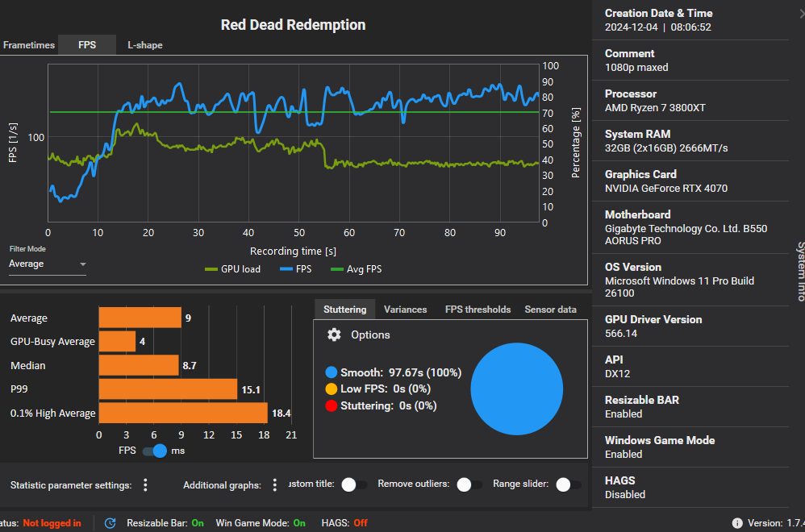Screen dimensions: 805x532
Task: Click the yellow Low FPS legend dot
Action: point(332,389)
